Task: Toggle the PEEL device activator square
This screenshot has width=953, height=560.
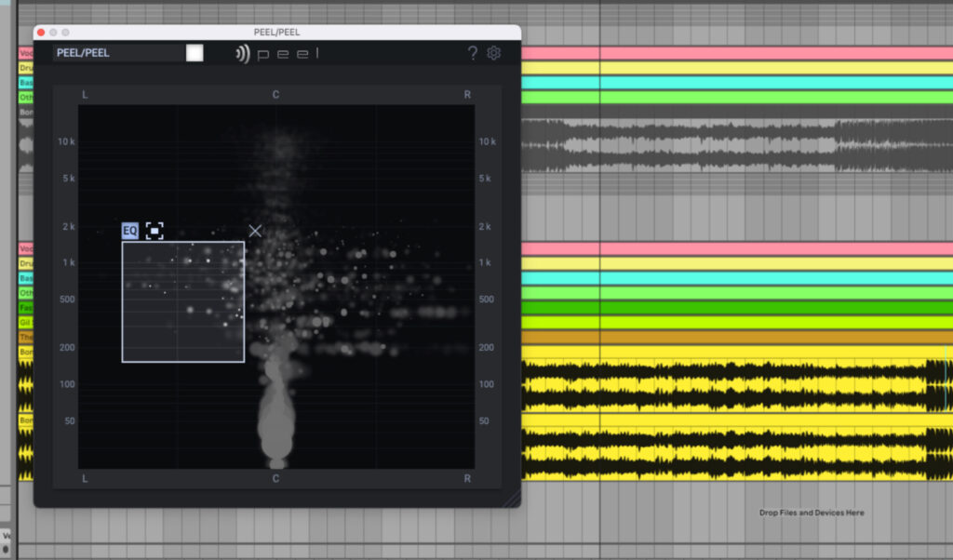Action: click(x=194, y=53)
